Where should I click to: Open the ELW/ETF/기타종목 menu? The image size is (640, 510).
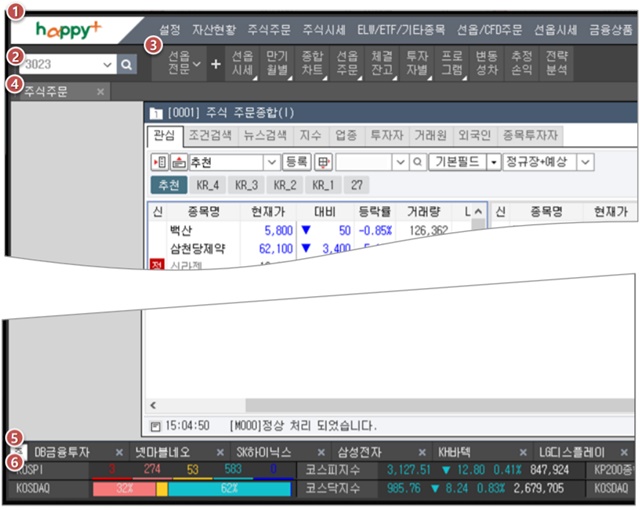401,29
